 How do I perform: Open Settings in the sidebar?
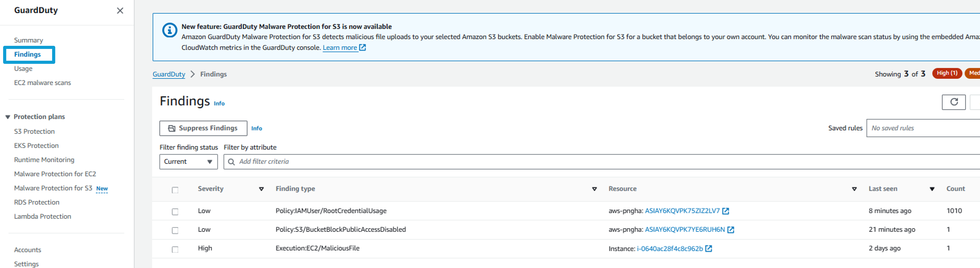pos(26,264)
